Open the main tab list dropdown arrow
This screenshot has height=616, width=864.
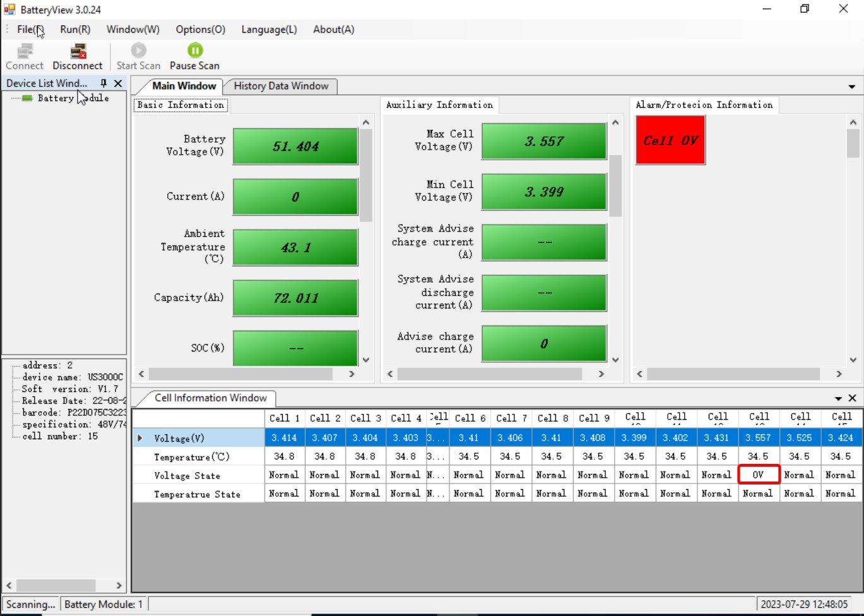coord(851,86)
